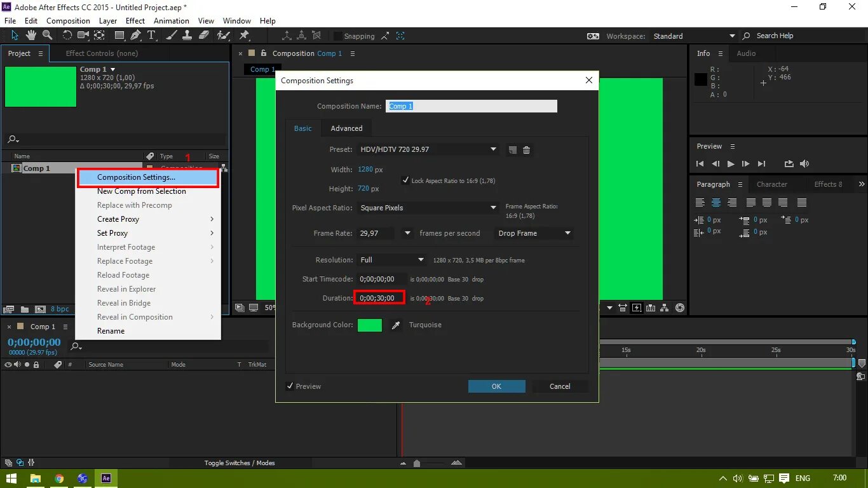Select the Roto Brush tool
The height and width of the screenshot is (488, 868).
tap(224, 36)
